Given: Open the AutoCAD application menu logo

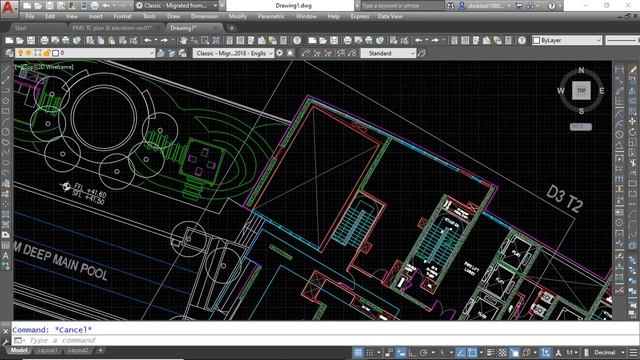Looking at the screenshot, I should tap(9, 7).
